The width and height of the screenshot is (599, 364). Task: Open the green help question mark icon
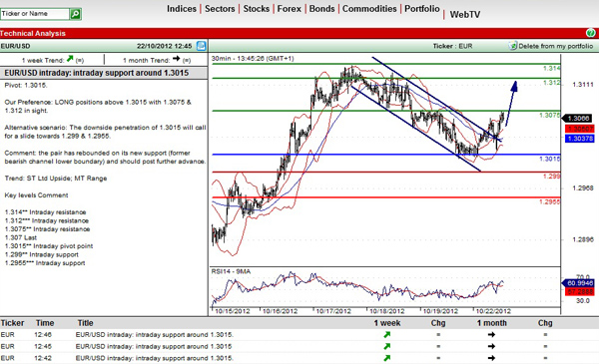click(x=591, y=33)
